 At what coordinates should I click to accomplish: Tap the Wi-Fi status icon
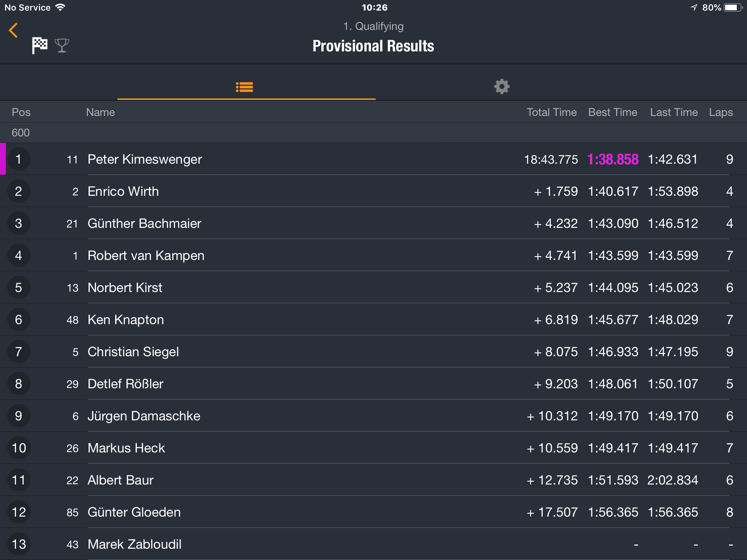60,7
